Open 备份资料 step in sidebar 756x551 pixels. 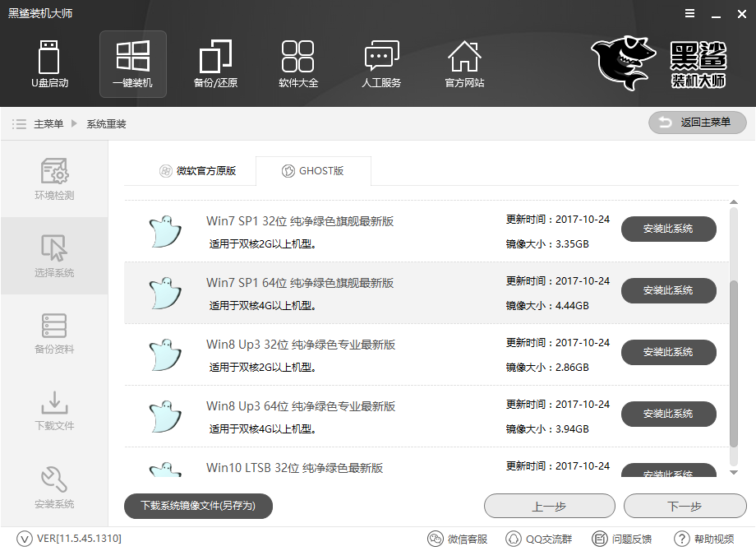click(x=54, y=332)
